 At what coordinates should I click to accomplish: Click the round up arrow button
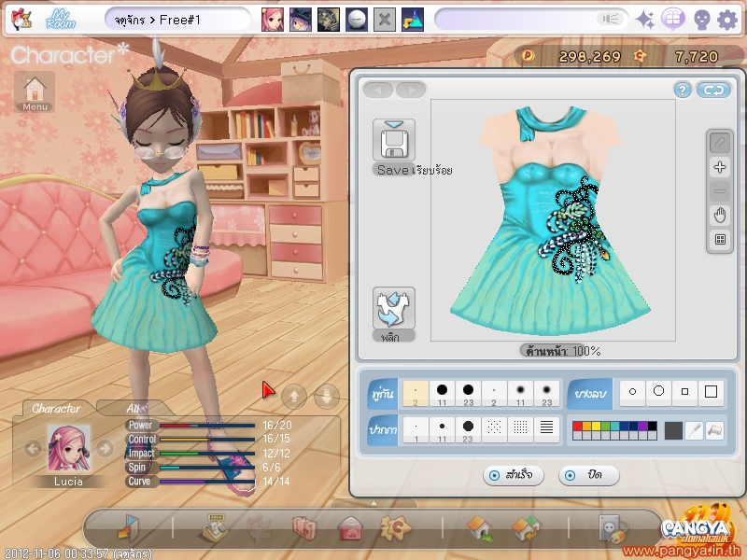coord(294,396)
